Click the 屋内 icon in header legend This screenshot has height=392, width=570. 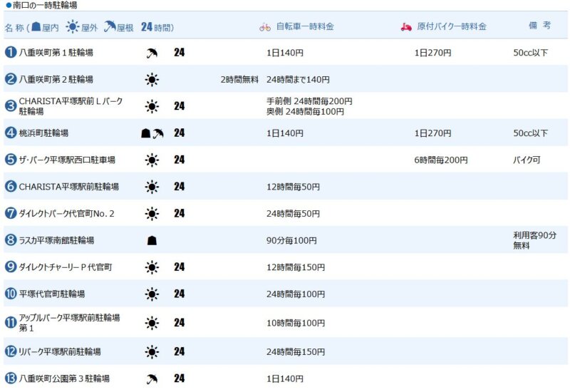point(36,27)
